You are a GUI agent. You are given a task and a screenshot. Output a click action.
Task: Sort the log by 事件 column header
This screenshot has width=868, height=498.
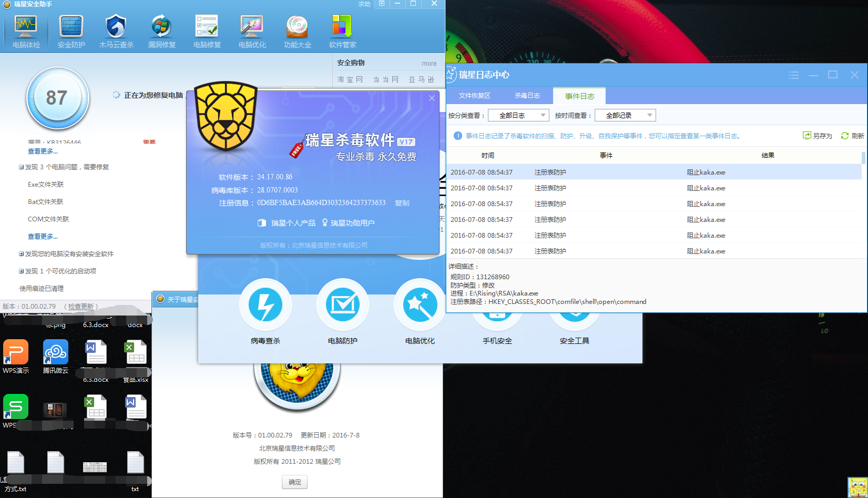pos(606,156)
